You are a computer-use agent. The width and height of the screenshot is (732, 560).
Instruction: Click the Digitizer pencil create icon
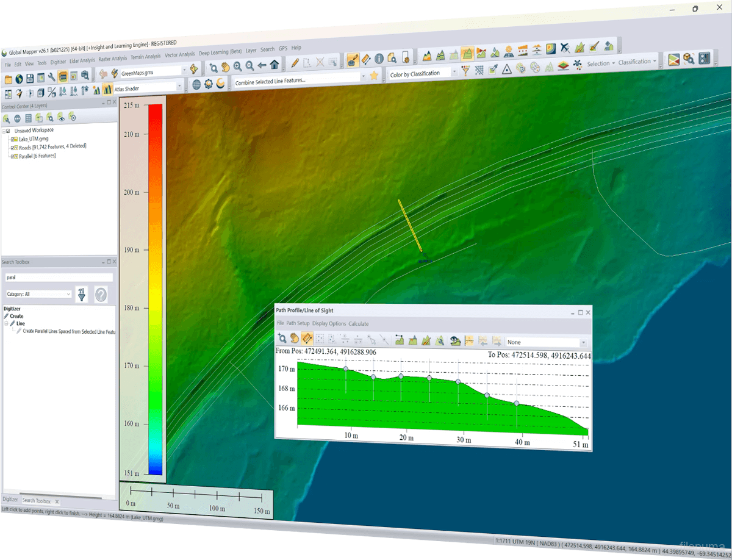coord(294,63)
